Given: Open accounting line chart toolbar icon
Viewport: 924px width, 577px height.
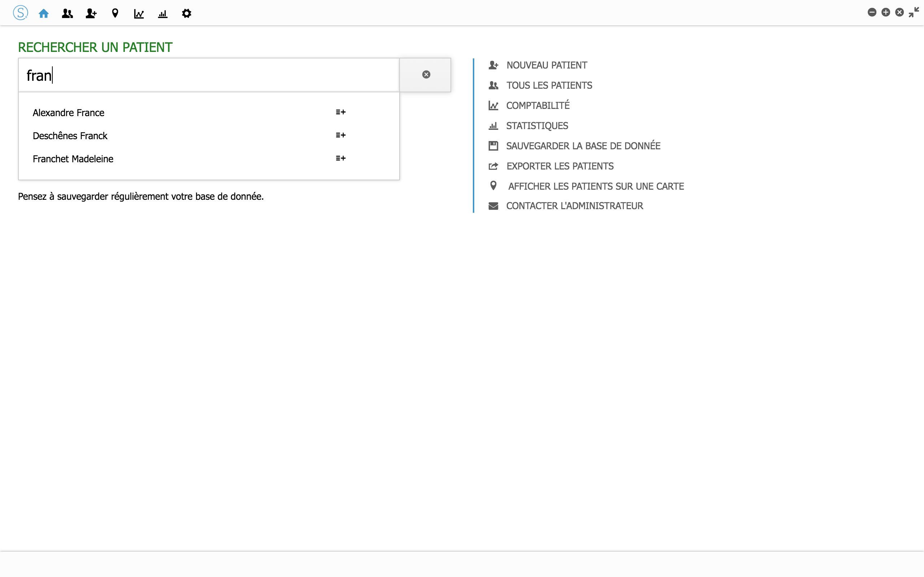Looking at the screenshot, I should click(139, 14).
